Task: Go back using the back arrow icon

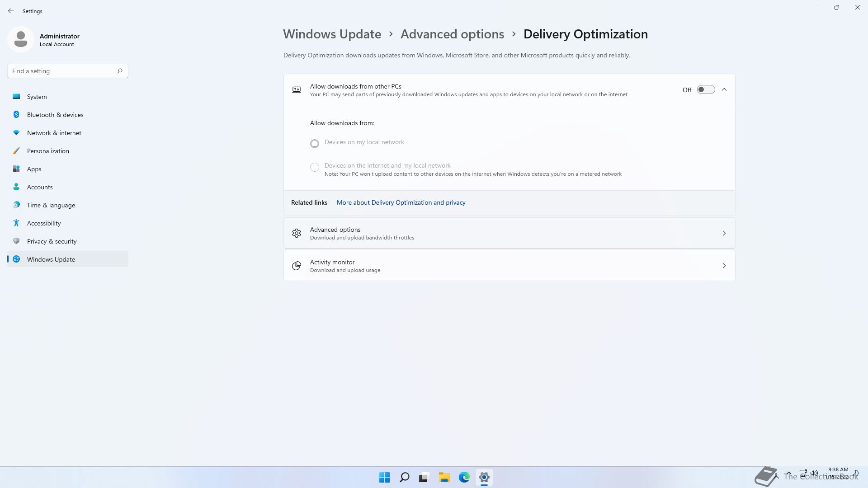Action: pos(11,11)
